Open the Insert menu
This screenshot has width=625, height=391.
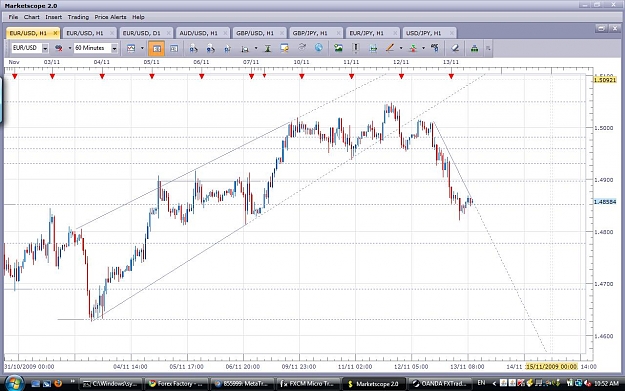tap(53, 17)
